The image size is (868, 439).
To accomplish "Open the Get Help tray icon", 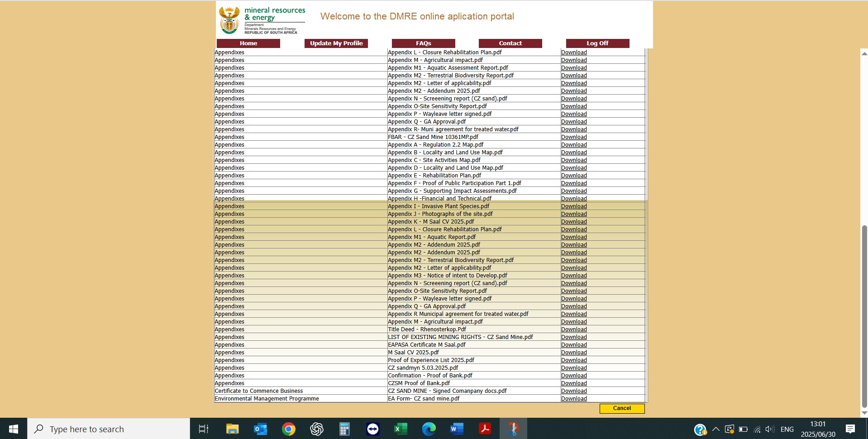I will (x=700, y=429).
